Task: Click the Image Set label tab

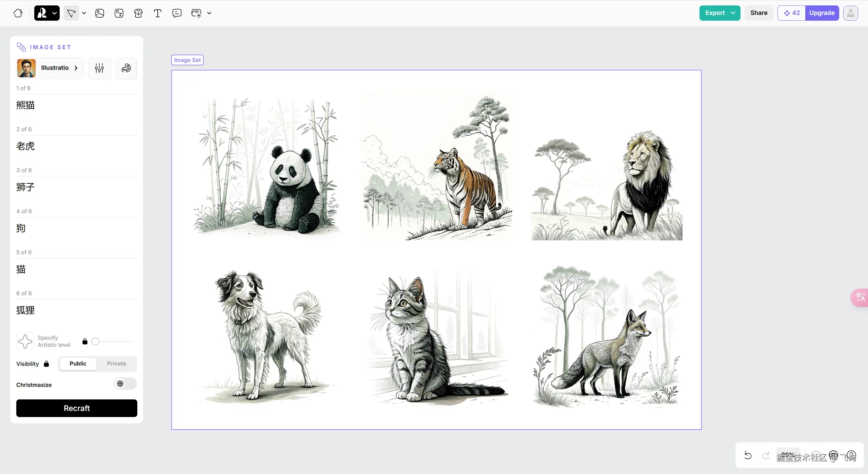Action: pyautogui.click(x=187, y=60)
